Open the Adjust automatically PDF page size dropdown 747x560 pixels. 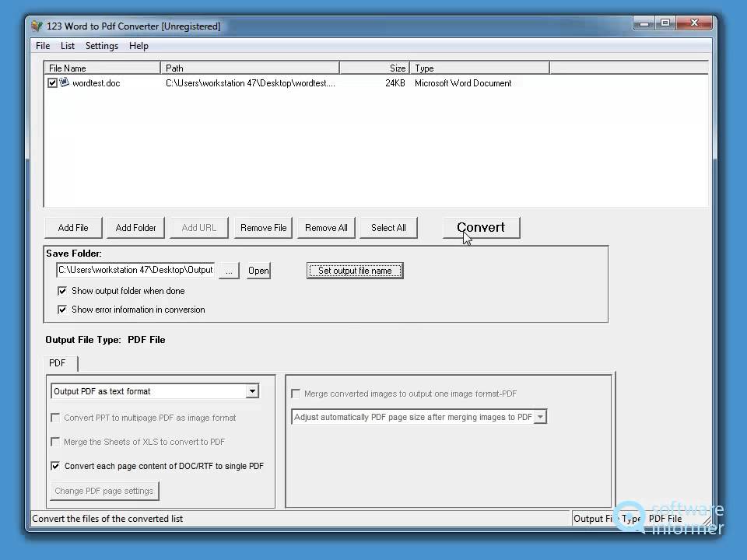540,417
